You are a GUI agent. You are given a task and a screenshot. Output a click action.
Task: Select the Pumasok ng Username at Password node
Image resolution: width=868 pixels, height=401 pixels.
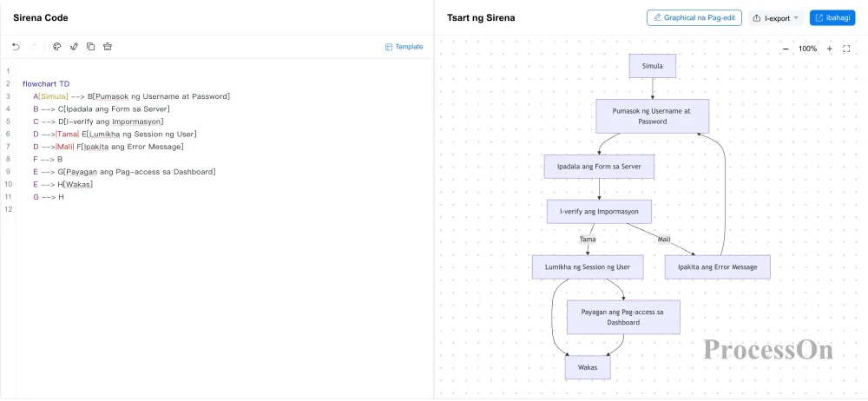pos(652,116)
